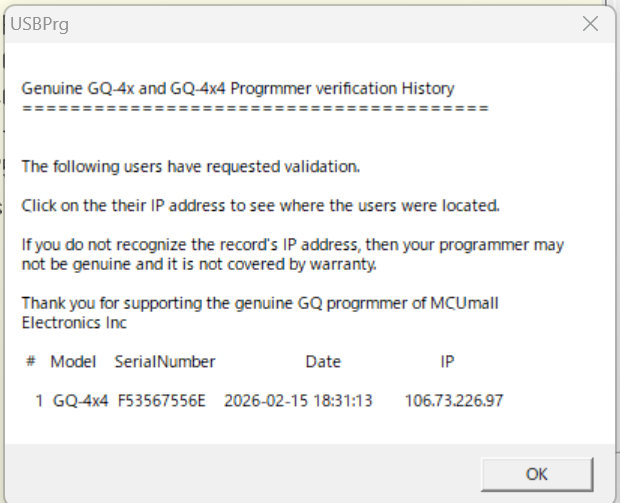Click the time 18:31:13 in the record
Viewport: 620px width, 503px height.
coord(342,400)
